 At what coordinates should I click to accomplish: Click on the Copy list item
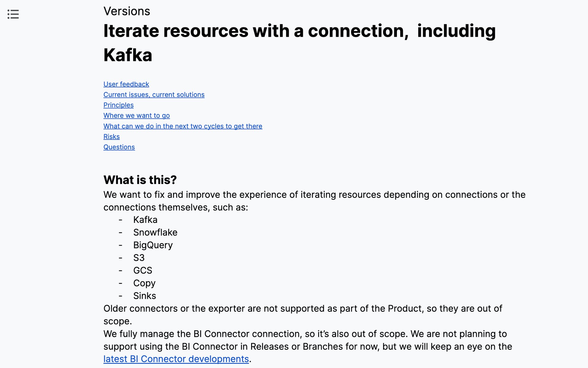click(144, 283)
